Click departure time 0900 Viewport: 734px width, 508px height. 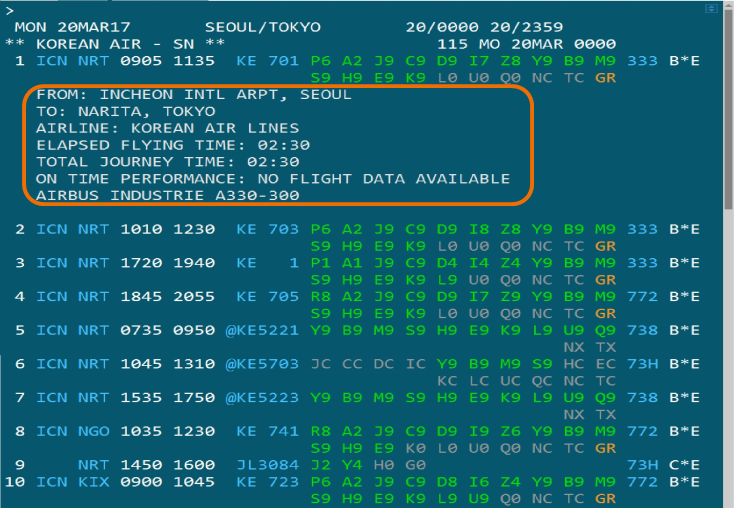point(141,482)
